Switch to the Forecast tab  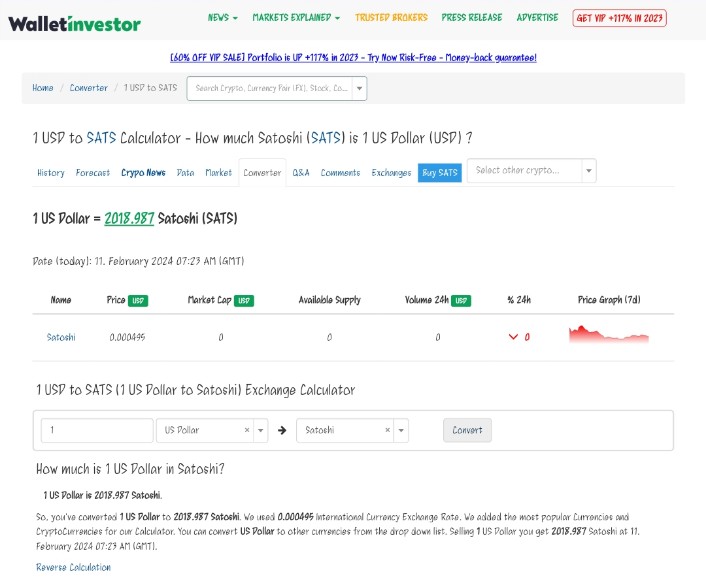(x=93, y=173)
